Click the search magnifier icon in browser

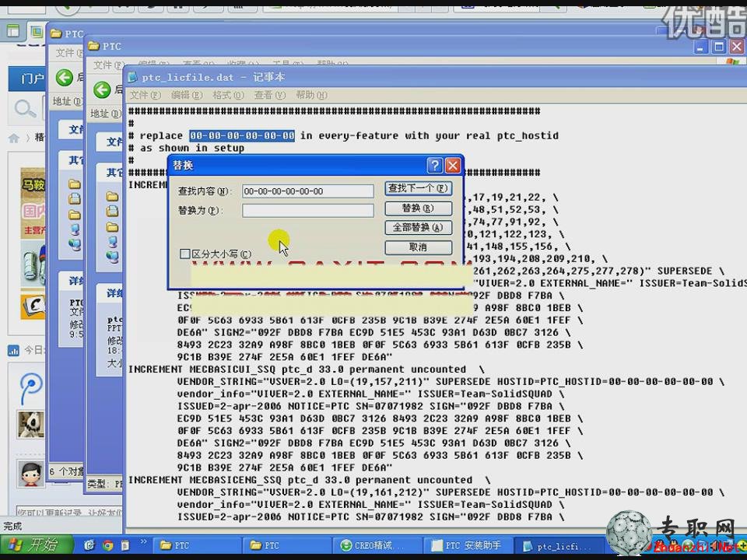(25, 109)
